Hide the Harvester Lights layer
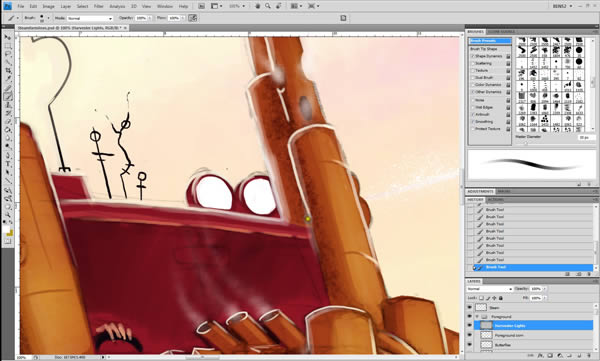Image resolution: width=600 pixels, height=361 pixels. click(x=470, y=326)
